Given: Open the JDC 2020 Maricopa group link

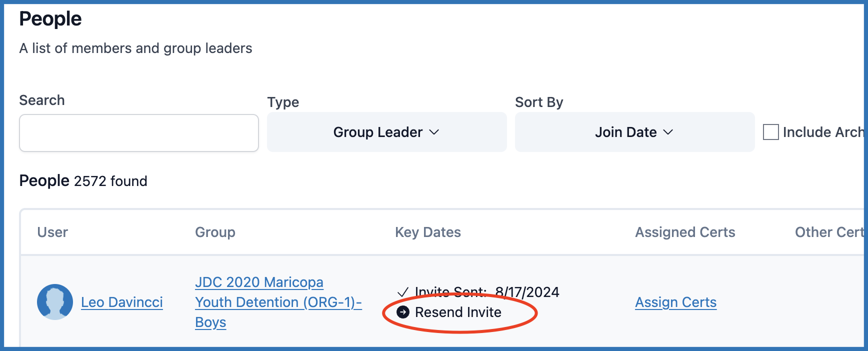Looking at the screenshot, I should (259, 282).
